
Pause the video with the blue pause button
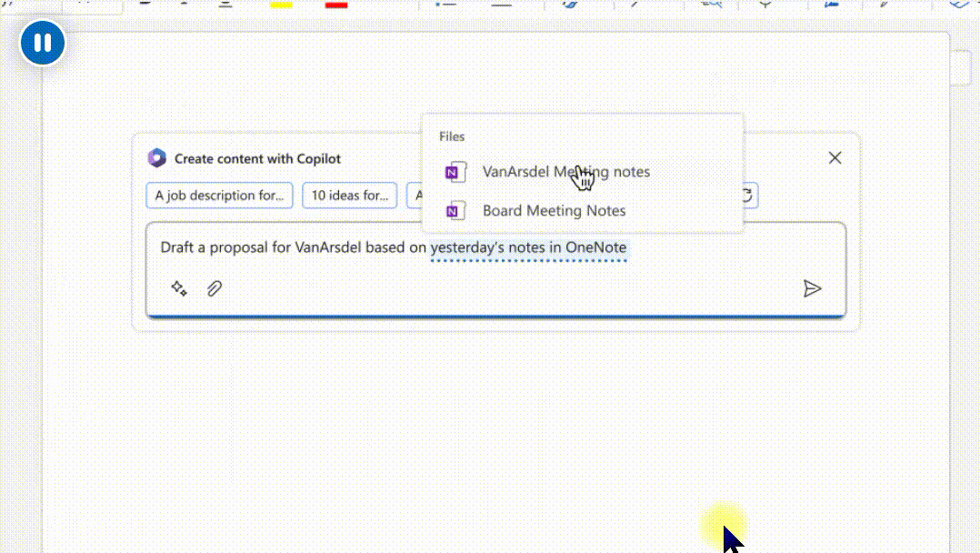tap(43, 43)
